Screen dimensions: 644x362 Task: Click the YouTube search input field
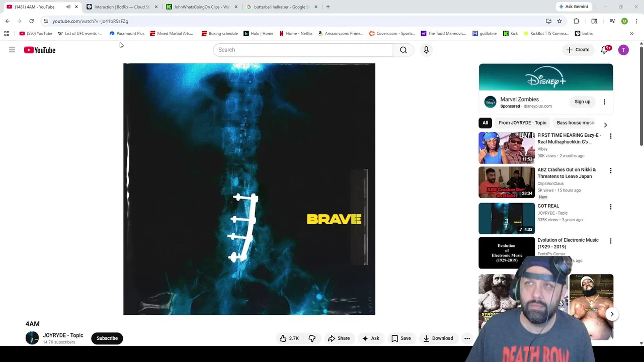pos(303,50)
